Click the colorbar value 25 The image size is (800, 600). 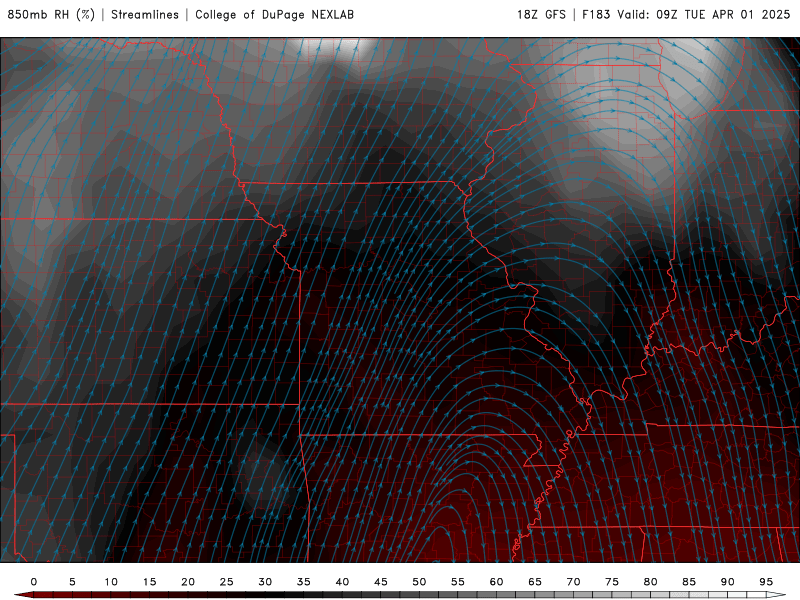pos(227,582)
